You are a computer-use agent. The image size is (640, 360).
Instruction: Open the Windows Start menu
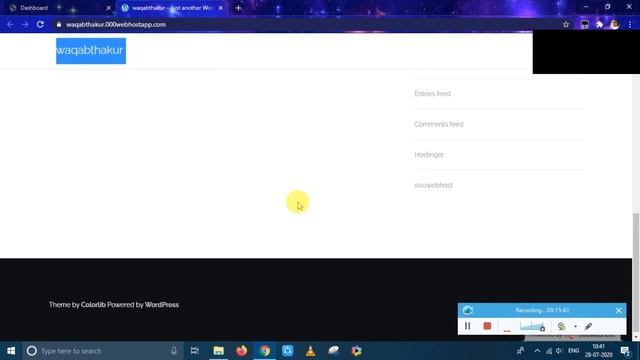[x=11, y=351]
